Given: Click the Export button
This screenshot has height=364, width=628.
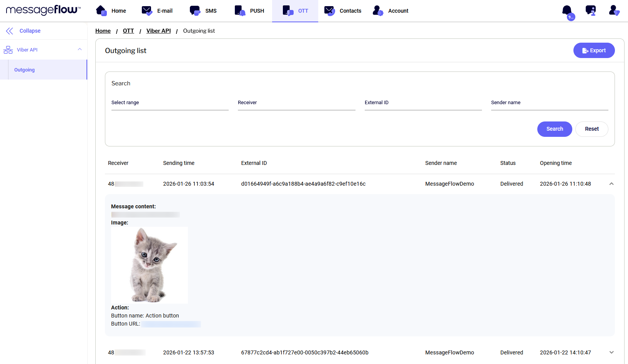Looking at the screenshot, I should 594,50.
